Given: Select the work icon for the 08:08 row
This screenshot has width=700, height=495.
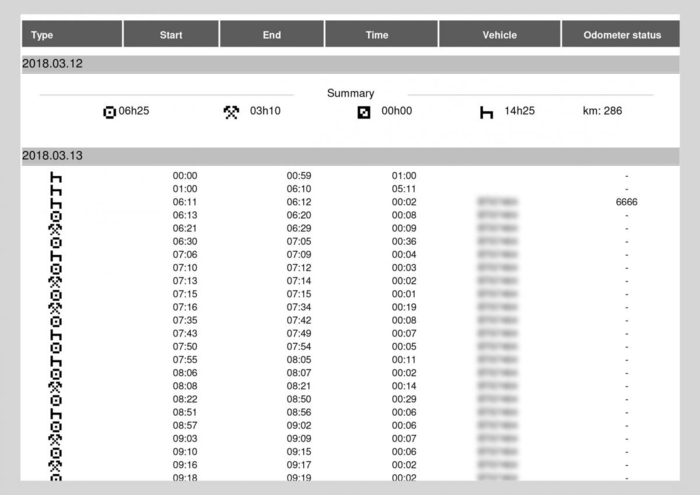Looking at the screenshot, I should (57, 385).
